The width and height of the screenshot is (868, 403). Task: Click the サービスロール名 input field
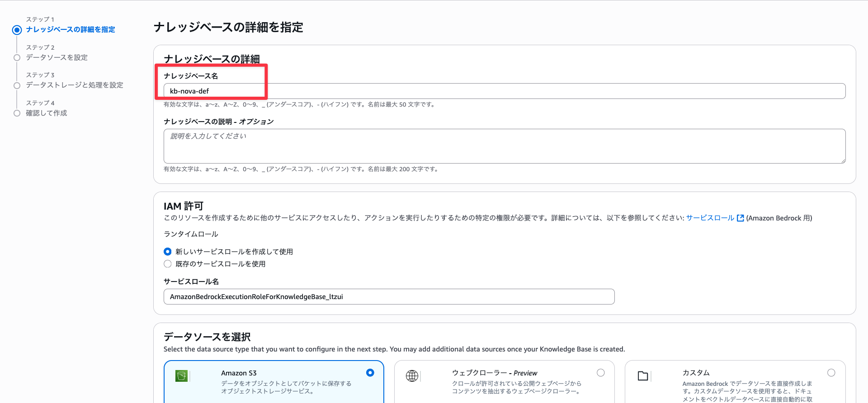389,297
